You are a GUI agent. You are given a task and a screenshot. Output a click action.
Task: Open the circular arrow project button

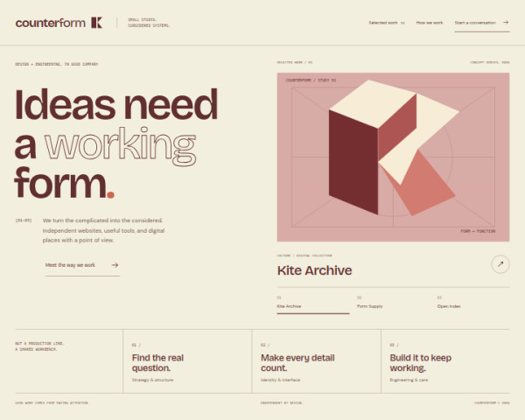coord(500,264)
